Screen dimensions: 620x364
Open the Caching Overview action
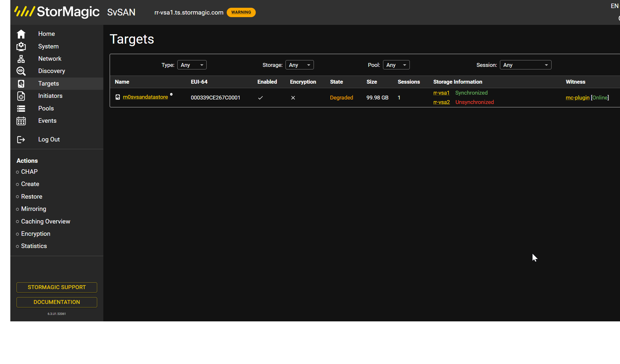46,222
